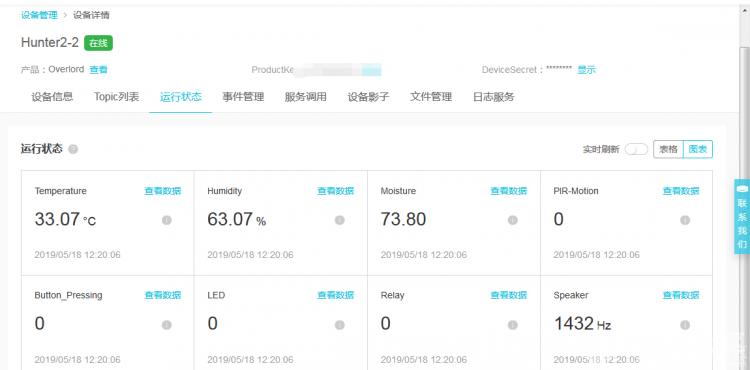This screenshot has height=370, width=750.
Task: Click the info icon in Moisture card
Action: pyautogui.click(x=512, y=220)
